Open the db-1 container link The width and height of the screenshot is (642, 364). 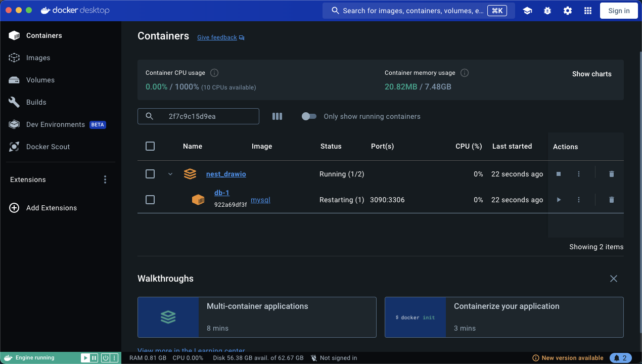tap(222, 193)
